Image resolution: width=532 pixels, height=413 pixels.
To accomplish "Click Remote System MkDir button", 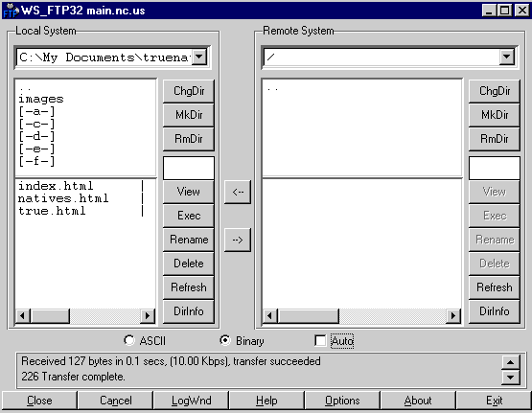I will (x=495, y=115).
